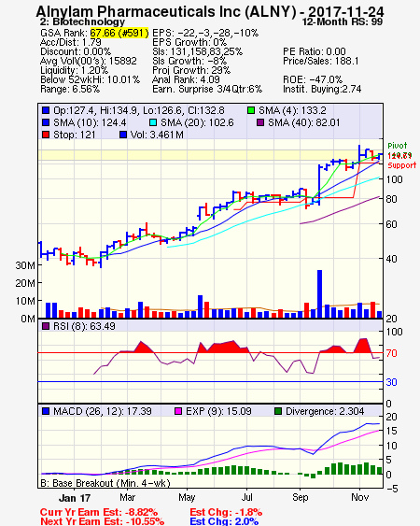
Task: Click the green Divergence legend swatch
Action: point(278,411)
